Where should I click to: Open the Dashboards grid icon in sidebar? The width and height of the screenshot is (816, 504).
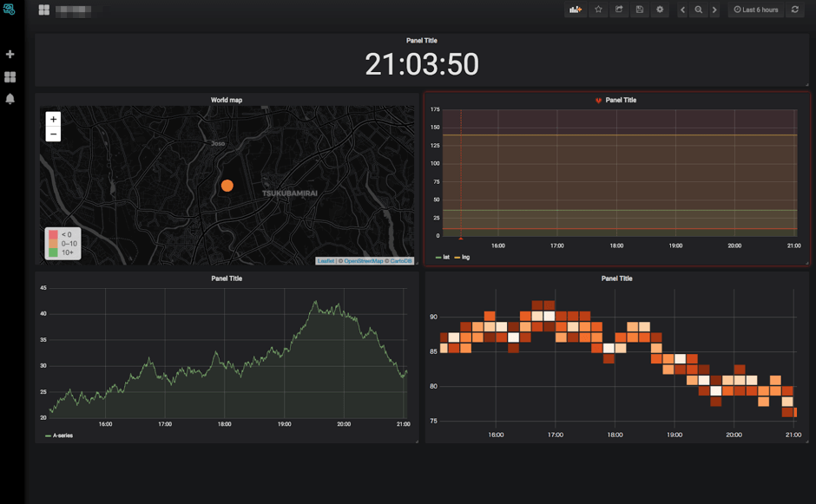coord(10,77)
